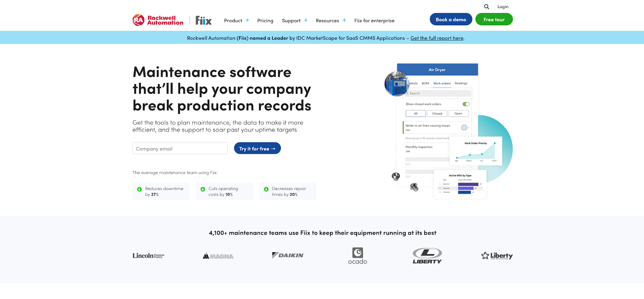Select 'Reduces downtime by 27%' text
The image size is (644, 299).
(x=164, y=192)
